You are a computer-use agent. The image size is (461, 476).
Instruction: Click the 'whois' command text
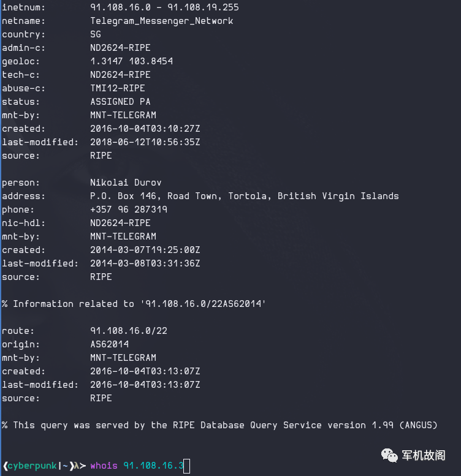[x=104, y=466]
